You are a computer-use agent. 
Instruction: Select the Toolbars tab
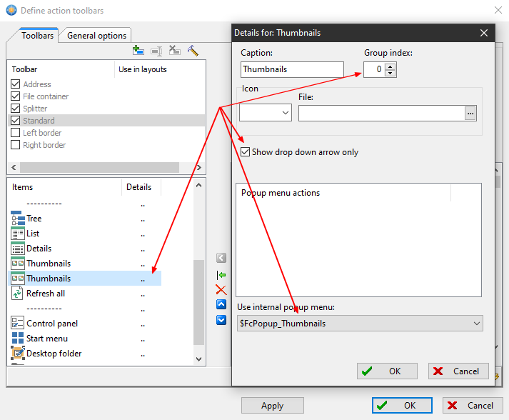click(x=37, y=35)
